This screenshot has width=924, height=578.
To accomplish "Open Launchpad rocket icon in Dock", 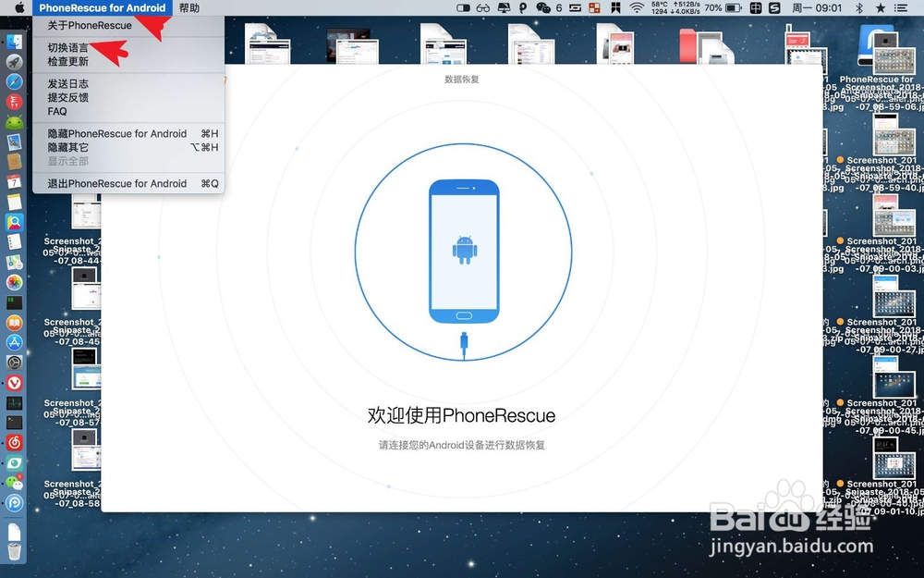I will 14,61.
